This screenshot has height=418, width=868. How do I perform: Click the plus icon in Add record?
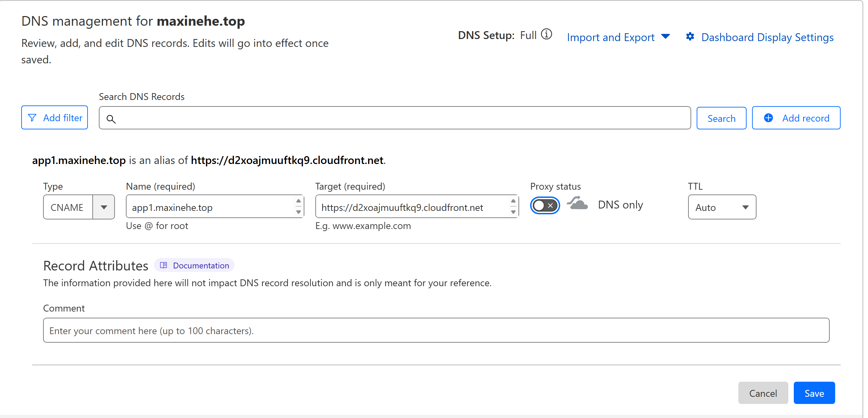768,118
